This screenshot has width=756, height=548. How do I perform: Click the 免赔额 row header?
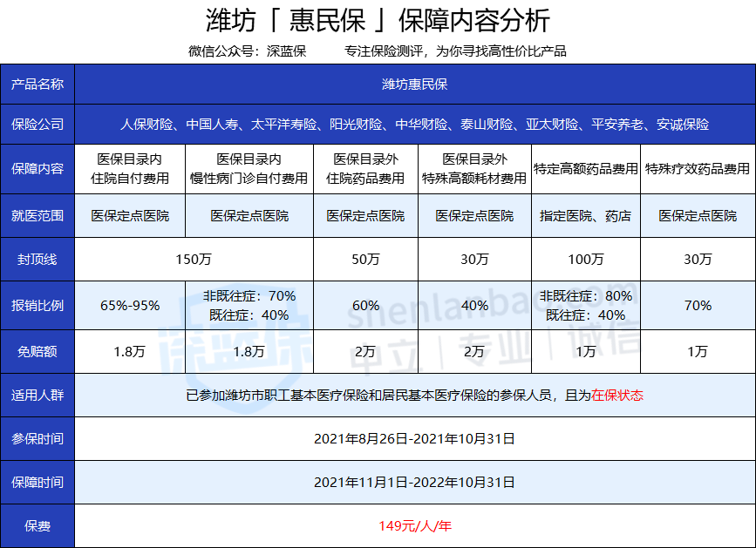(37, 351)
